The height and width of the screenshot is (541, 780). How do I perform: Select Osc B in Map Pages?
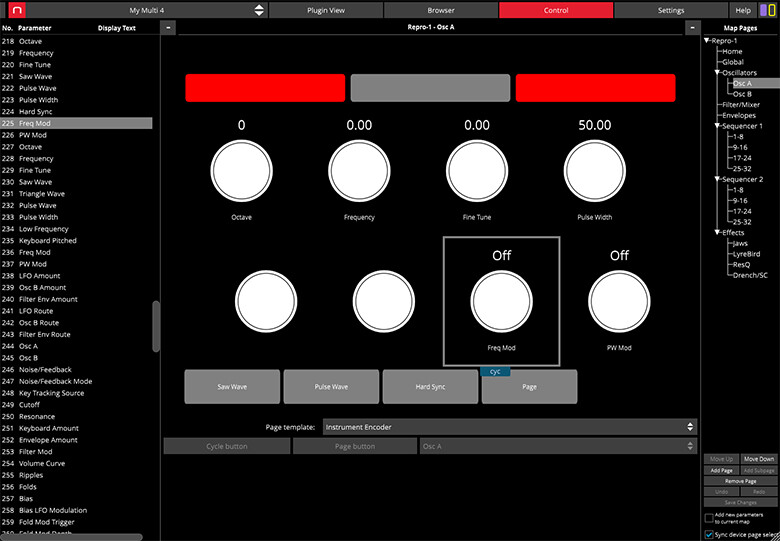[x=742, y=94]
